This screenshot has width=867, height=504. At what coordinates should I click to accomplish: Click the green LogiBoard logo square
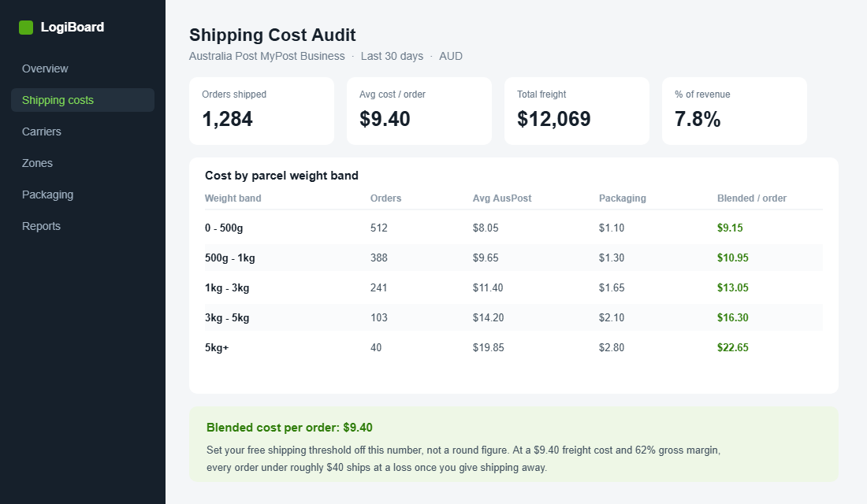[26, 27]
